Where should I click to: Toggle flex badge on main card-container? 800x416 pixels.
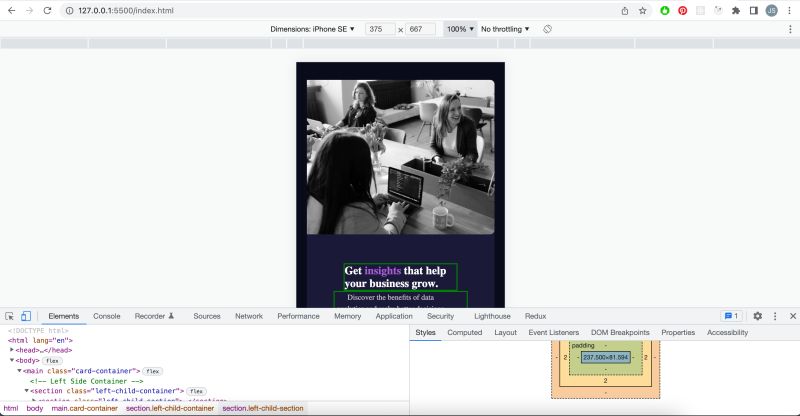click(153, 371)
